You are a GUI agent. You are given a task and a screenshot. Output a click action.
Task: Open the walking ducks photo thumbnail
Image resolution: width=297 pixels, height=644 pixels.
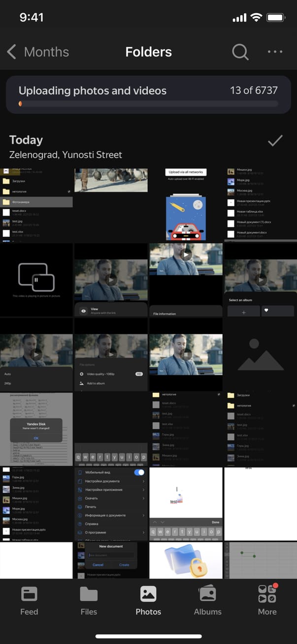point(111,180)
